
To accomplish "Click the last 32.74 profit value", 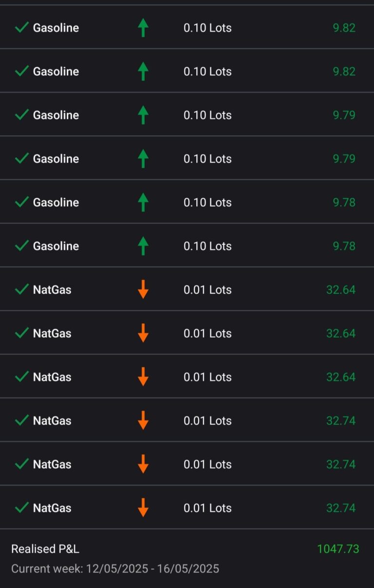I will [x=341, y=508].
